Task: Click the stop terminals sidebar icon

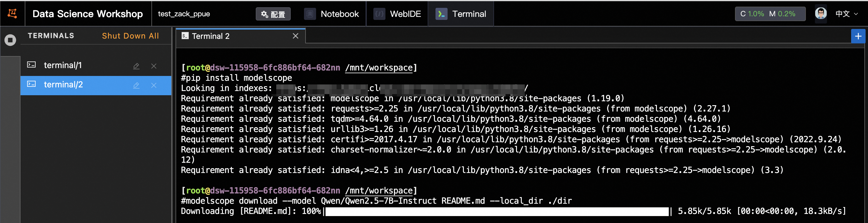Action: tap(10, 40)
